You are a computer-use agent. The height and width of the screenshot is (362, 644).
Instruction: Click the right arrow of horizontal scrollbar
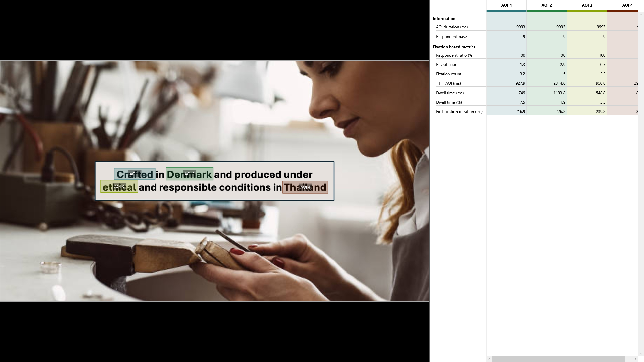pos(635,359)
